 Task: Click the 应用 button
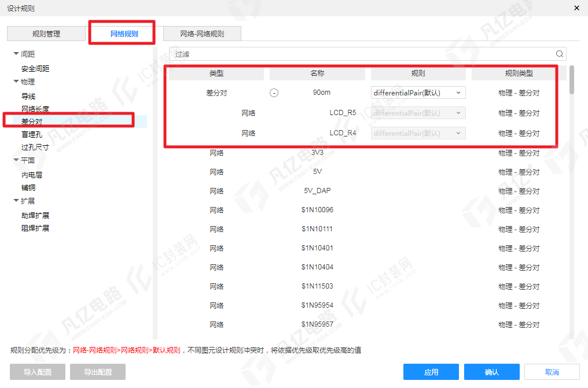pyautogui.click(x=431, y=372)
